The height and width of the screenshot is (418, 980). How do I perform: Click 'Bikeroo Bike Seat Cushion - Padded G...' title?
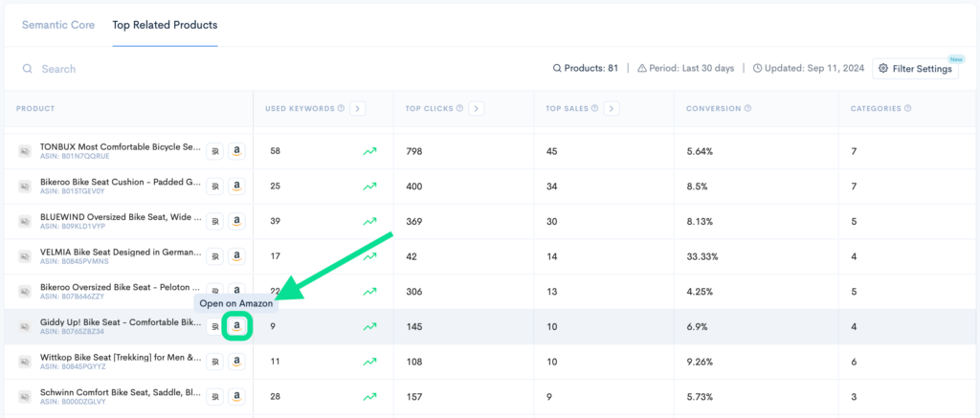click(x=121, y=182)
